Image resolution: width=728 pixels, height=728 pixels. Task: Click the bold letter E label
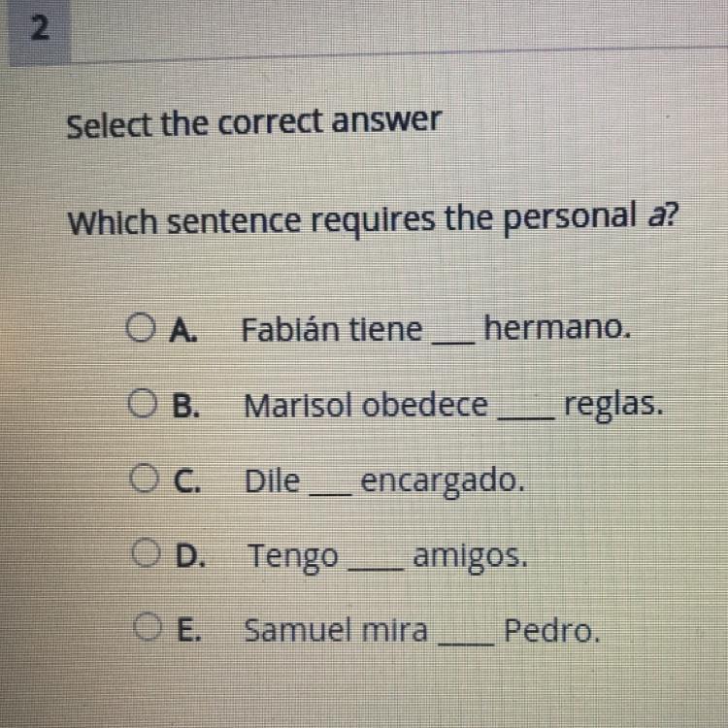[x=190, y=631]
